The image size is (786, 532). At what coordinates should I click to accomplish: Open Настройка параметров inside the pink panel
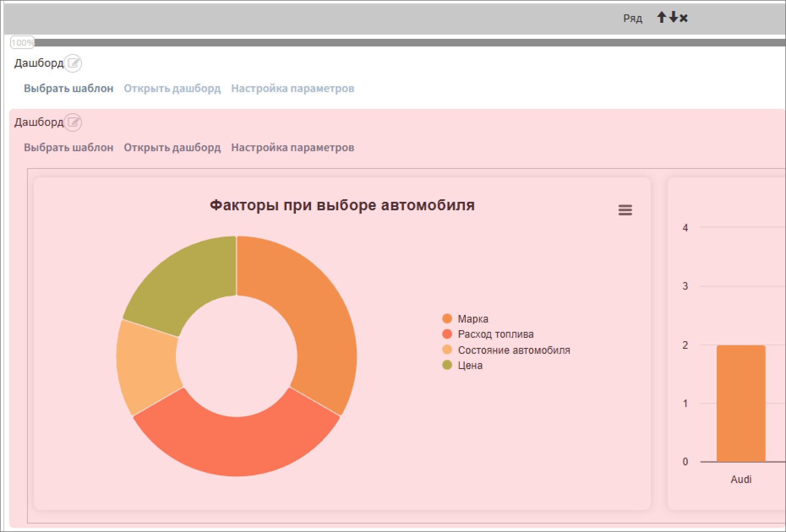[x=292, y=148]
